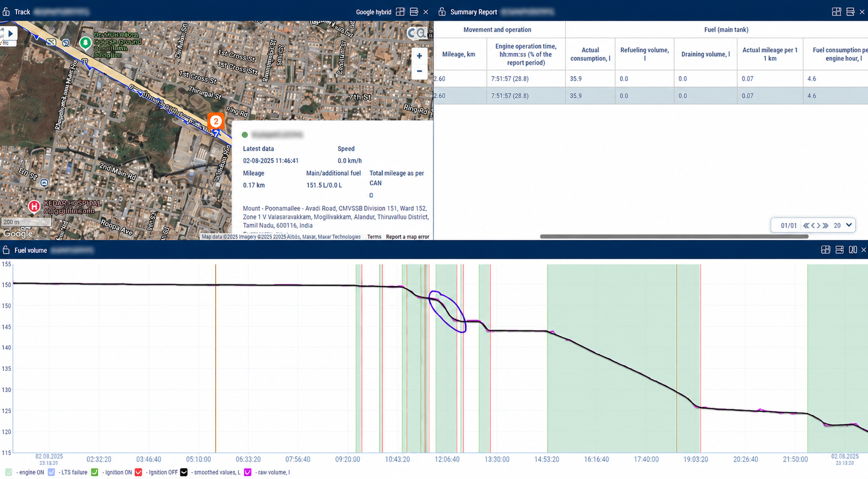Click list settings icon in Summary Report header

(x=851, y=12)
